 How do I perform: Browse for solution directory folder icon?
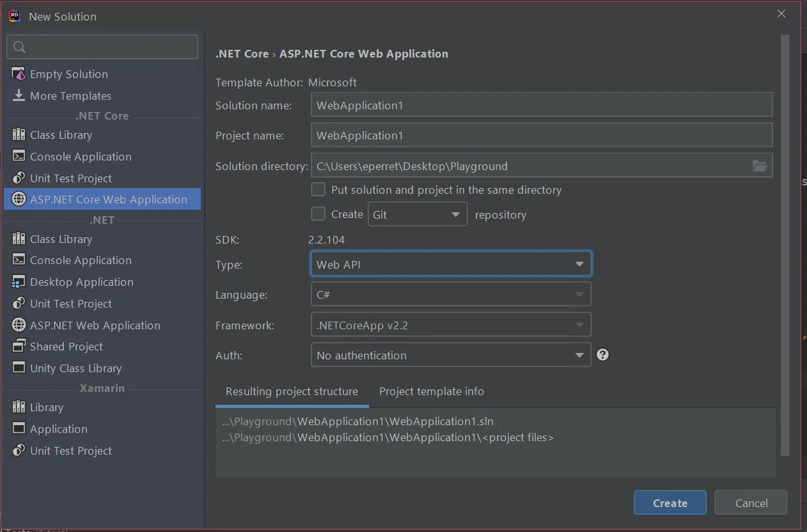(760, 166)
